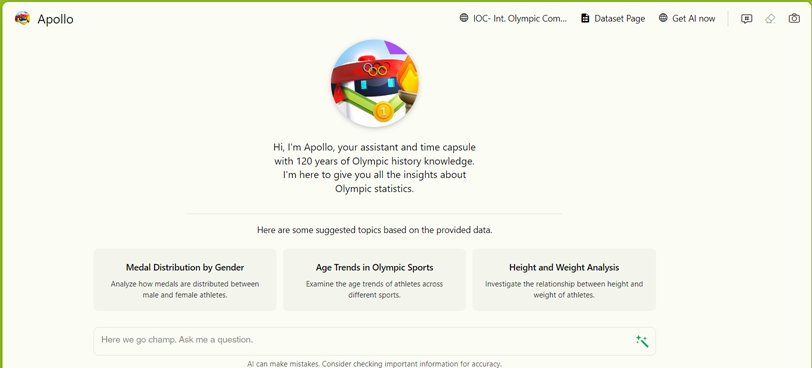
Task: Click the 'Here are some suggested topics' line
Action: (374, 230)
